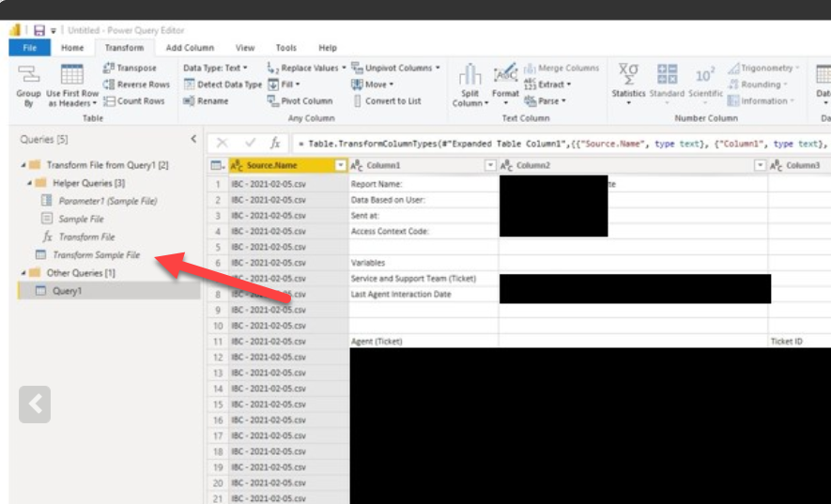The image size is (831, 504).
Task: Open the Format text tool
Action: pyautogui.click(x=505, y=84)
